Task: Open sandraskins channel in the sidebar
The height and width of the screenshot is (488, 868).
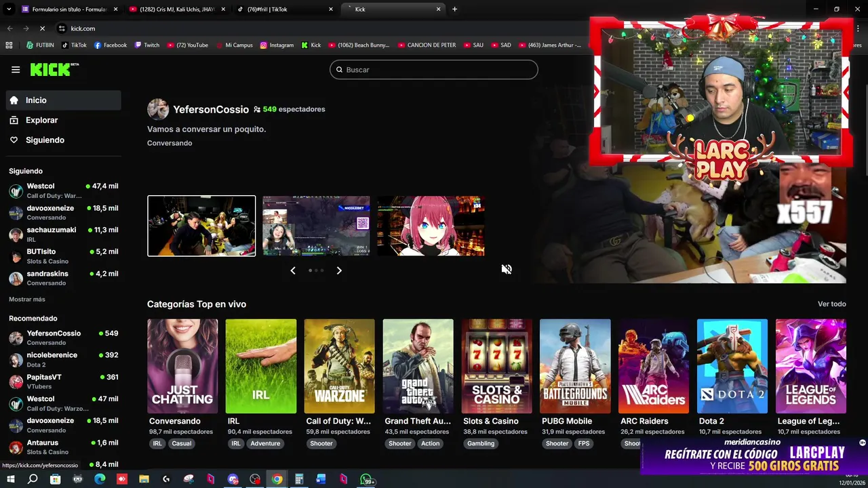Action: 64,278
